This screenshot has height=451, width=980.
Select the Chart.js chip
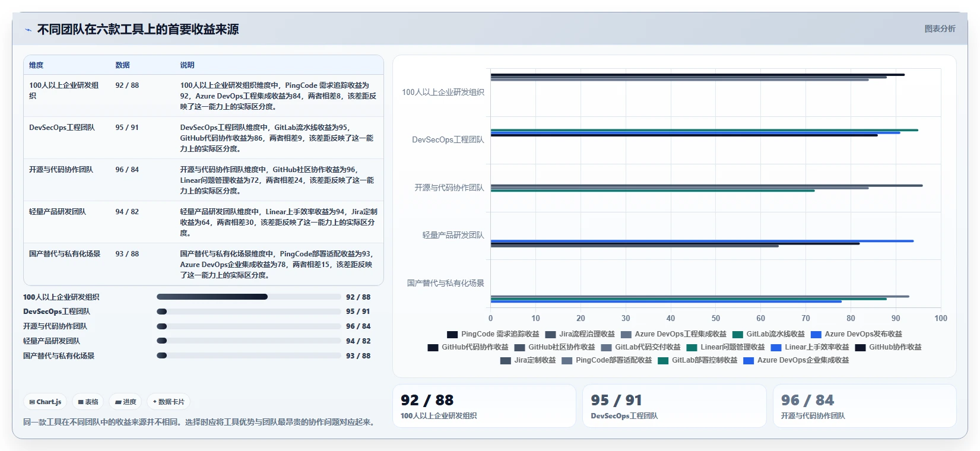coord(45,402)
